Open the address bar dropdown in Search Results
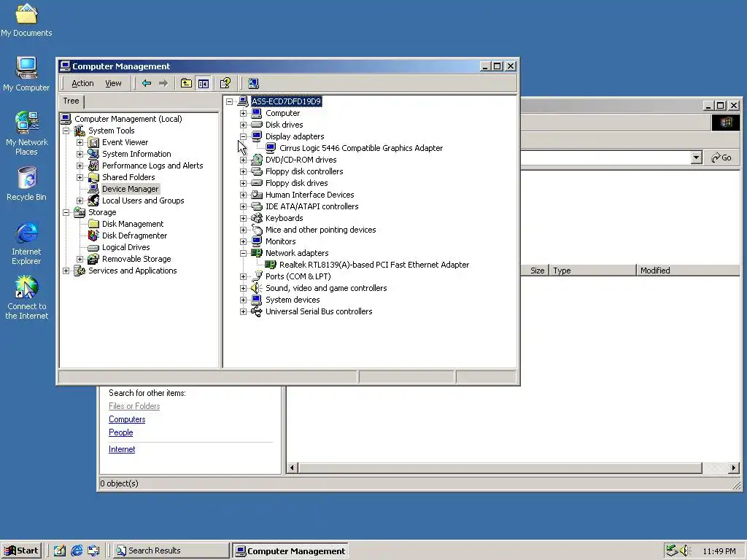Viewport: 747px width, 560px height. (696, 157)
